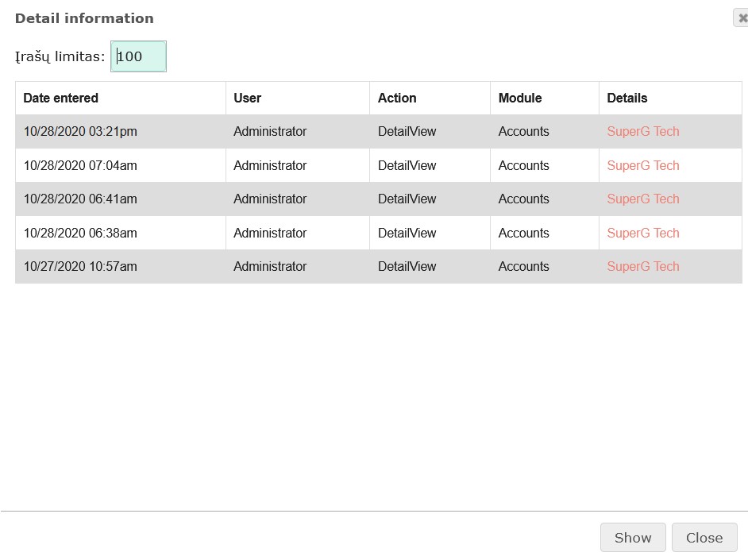This screenshot has width=748, height=560.
Task: Open SuperG Tech link in 10/27/2020 row
Action: (x=642, y=267)
